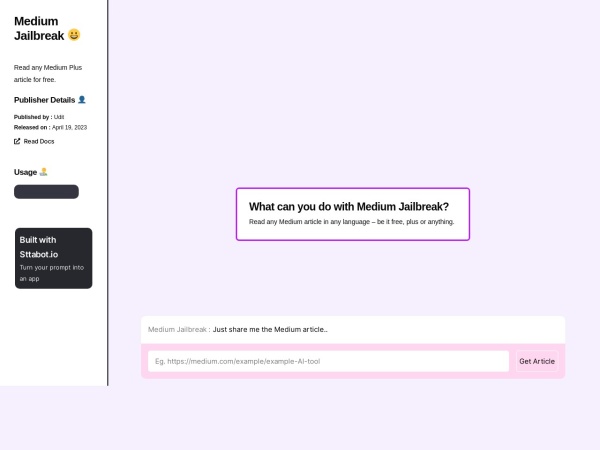Viewport: 600px width, 450px height.
Task: Click 'What can you do with Medium Jailbreak?' heading
Action: click(349, 206)
